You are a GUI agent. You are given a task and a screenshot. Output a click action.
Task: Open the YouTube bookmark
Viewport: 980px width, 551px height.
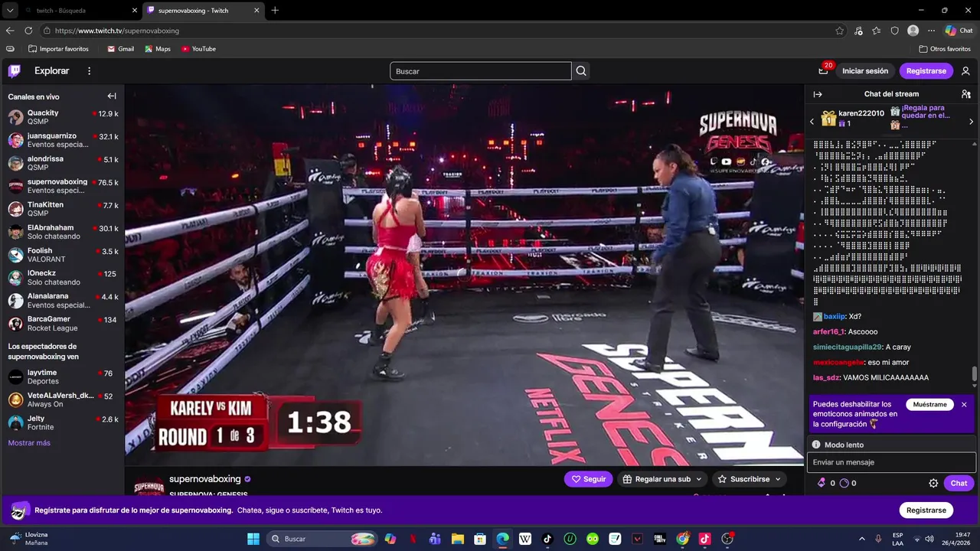[x=198, y=49]
